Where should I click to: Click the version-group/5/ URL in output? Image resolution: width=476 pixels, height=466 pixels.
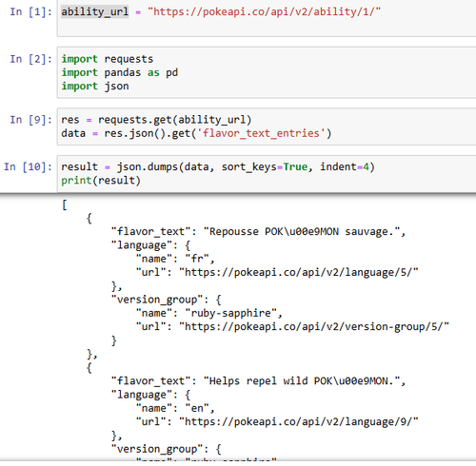coord(314,326)
